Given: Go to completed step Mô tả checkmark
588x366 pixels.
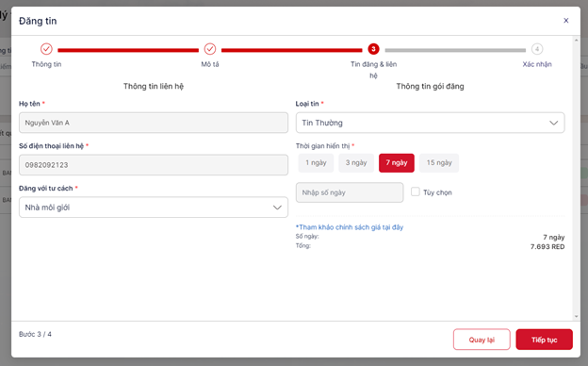Looking at the screenshot, I should 210,49.
